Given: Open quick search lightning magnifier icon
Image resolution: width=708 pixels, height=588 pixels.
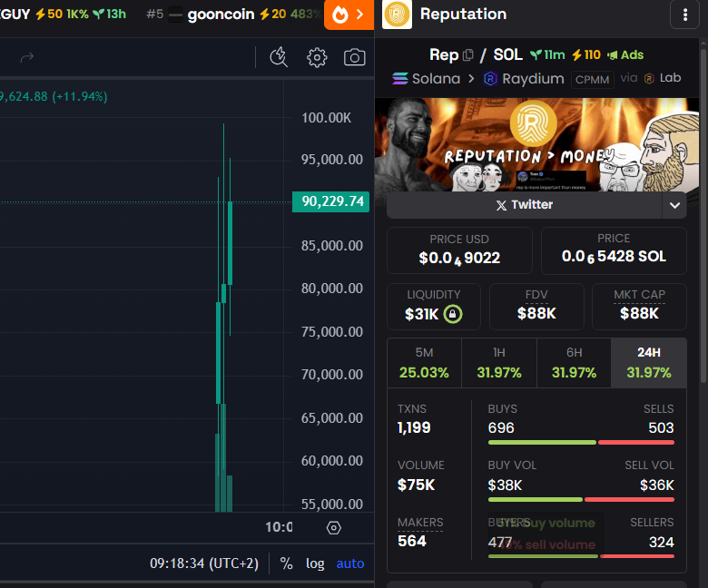Looking at the screenshot, I should 279,57.
